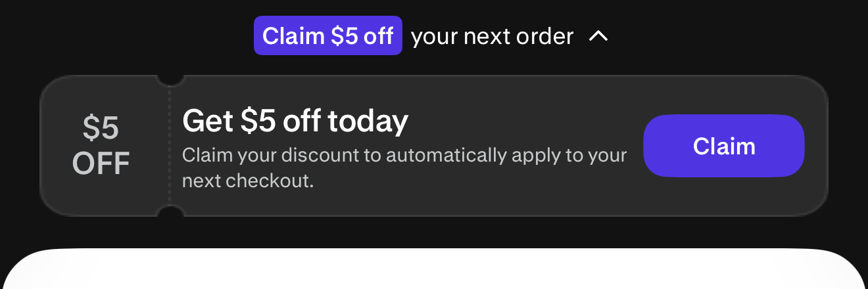
Task: Click the purple Claim button
Action: click(x=723, y=146)
